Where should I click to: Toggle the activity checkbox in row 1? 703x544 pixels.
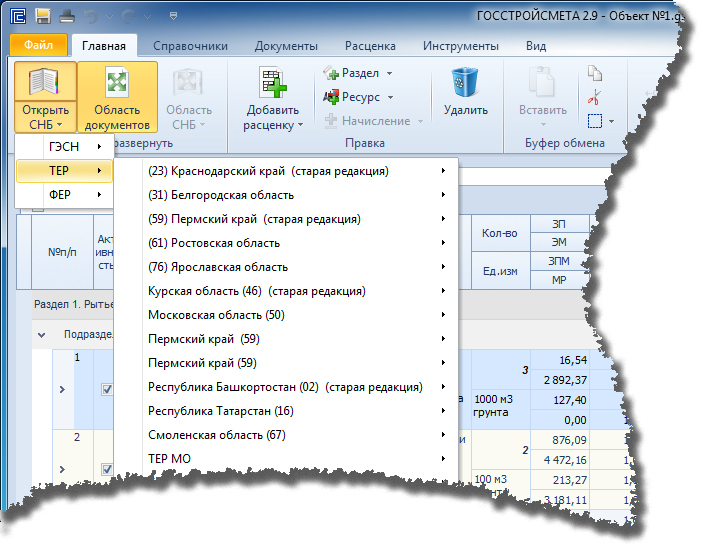coord(107,389)
